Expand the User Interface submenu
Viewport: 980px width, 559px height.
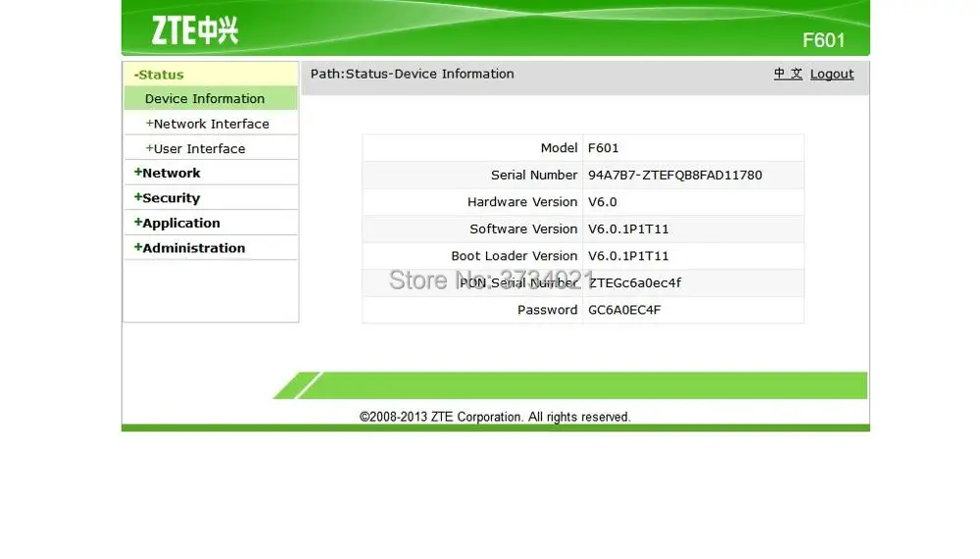(195, 149)
